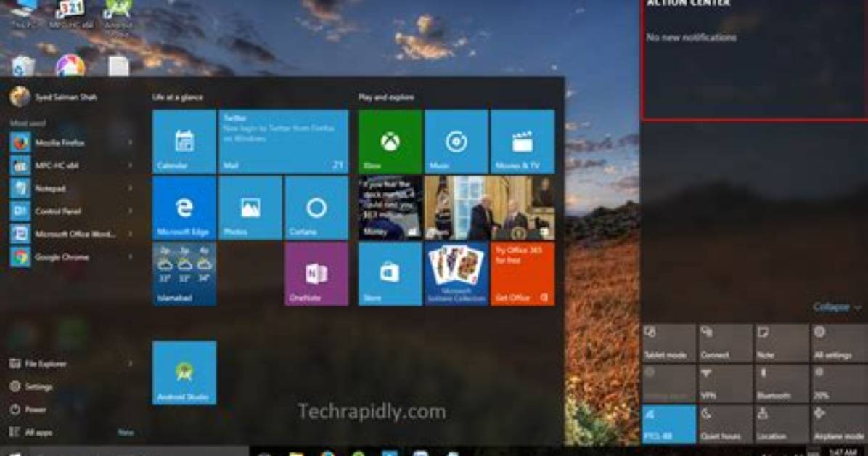The width and height of the screenshot is (868, 456).
Task: Expand the Control Panel jump list arrow
Action: click(131, 211)
